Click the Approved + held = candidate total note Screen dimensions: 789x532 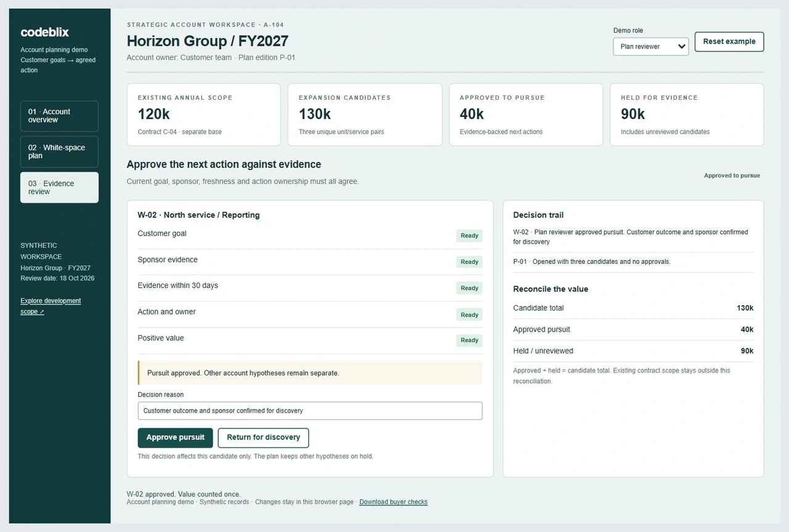[621, 376]
